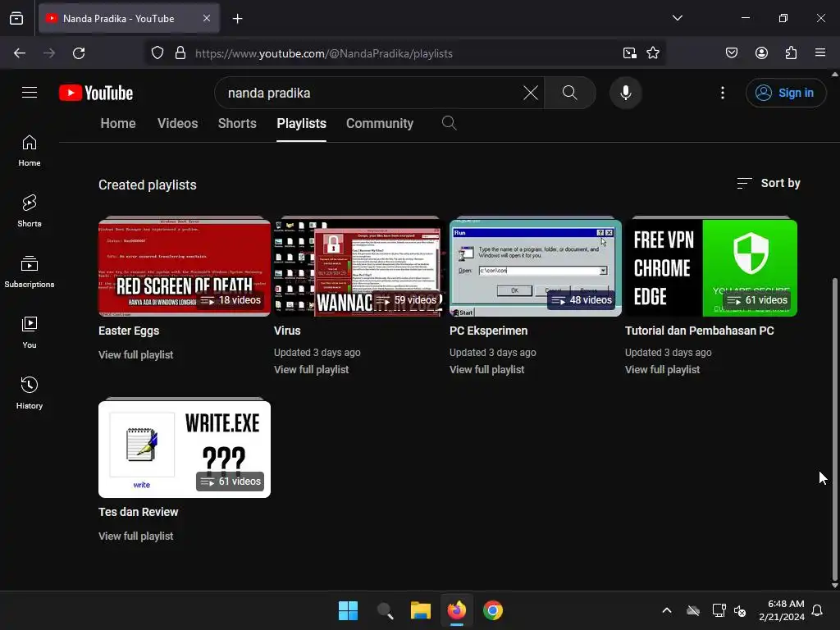Screen dimensions: 840x630
Task: View full playlist for Easter Eggs
Action: tap(135, 354)
